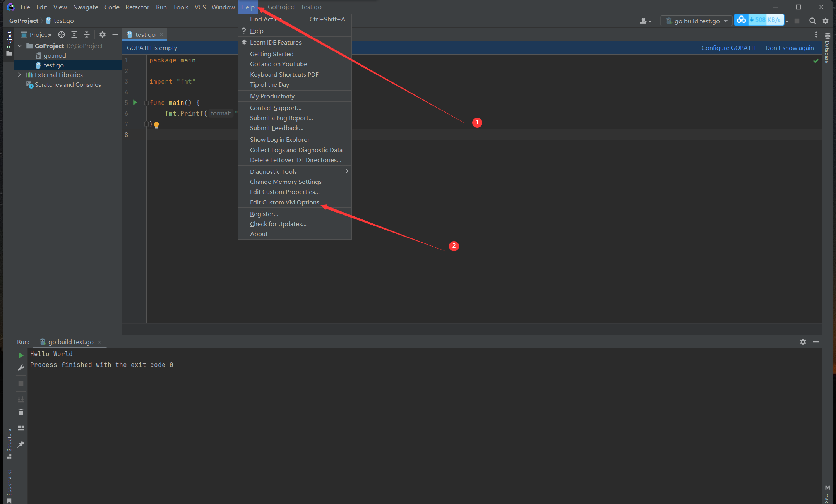
Task: Open the VCS menu
Action: (x=200, y=7)
